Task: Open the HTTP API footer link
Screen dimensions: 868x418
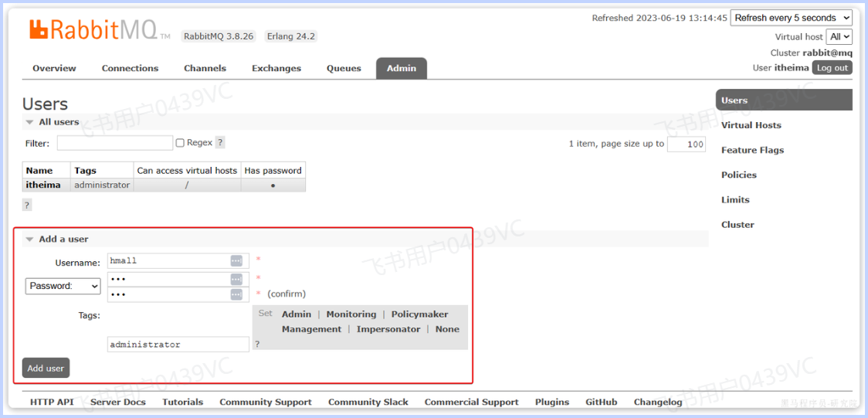Action: [52, 402]
